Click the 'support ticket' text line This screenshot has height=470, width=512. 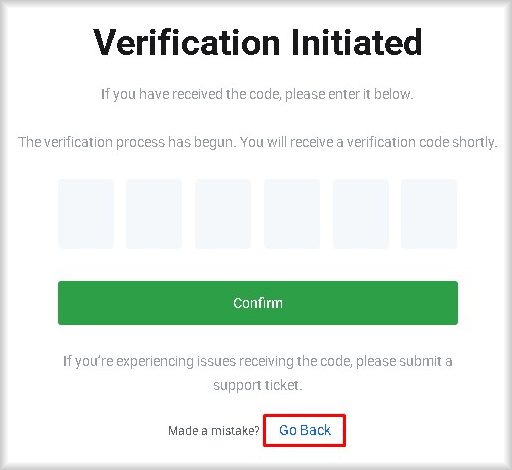click(x=258, y=385)
